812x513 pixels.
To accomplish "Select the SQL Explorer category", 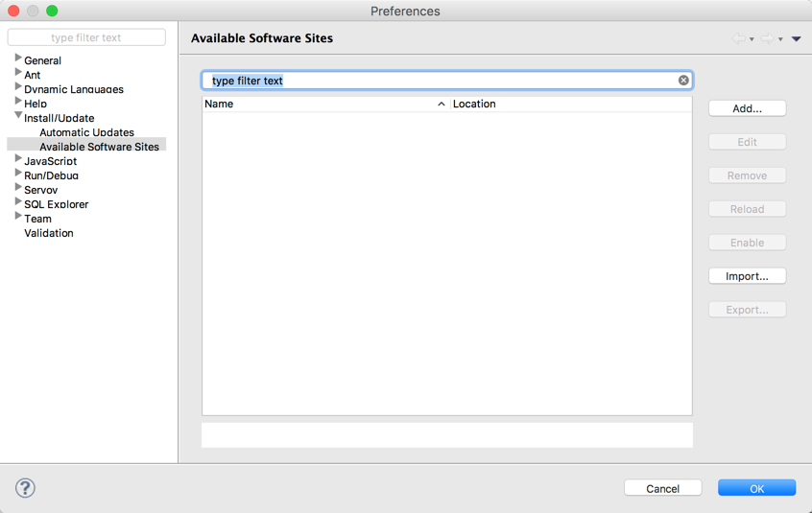I will tap(56, 204).
